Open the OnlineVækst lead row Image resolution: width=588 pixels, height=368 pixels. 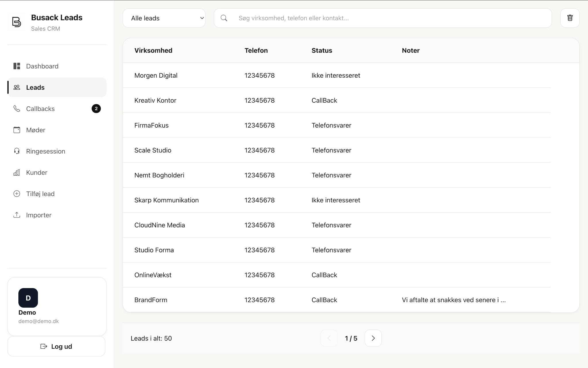[336, 275]
